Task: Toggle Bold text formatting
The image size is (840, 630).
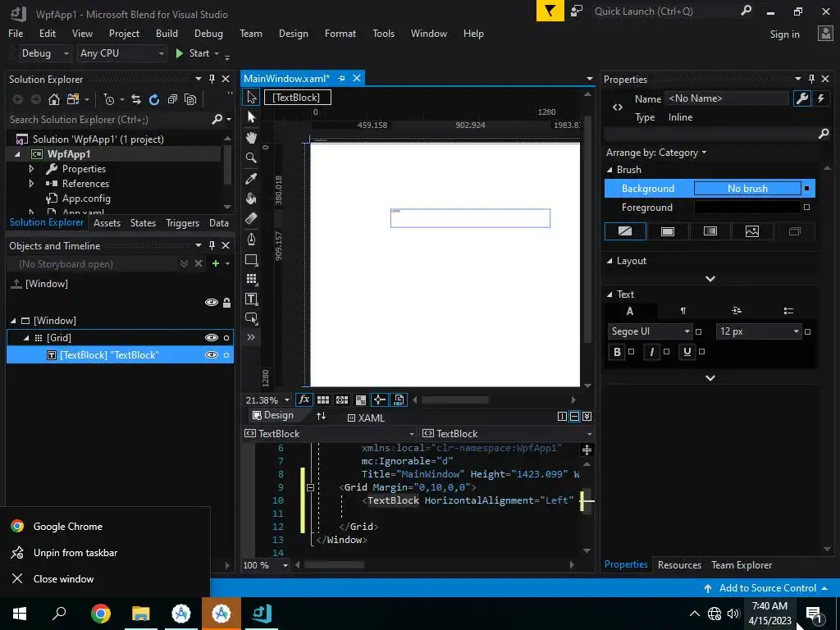Action: pos(617,352)
